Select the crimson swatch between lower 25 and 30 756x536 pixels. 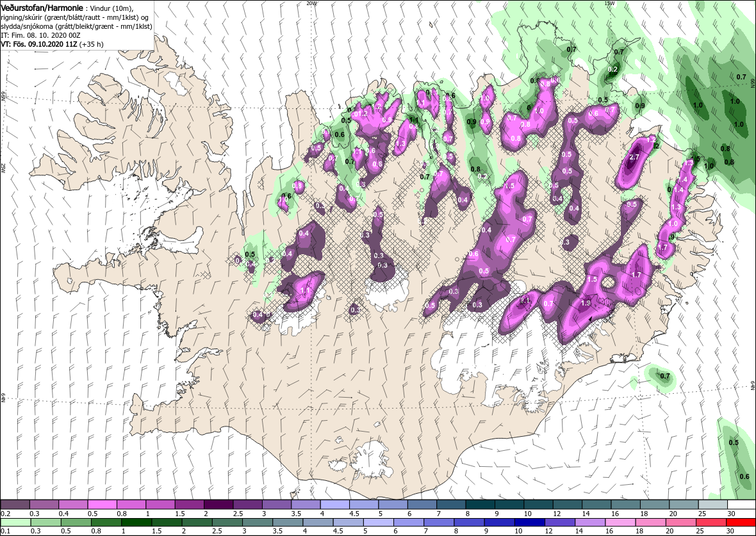coord(711,523)
